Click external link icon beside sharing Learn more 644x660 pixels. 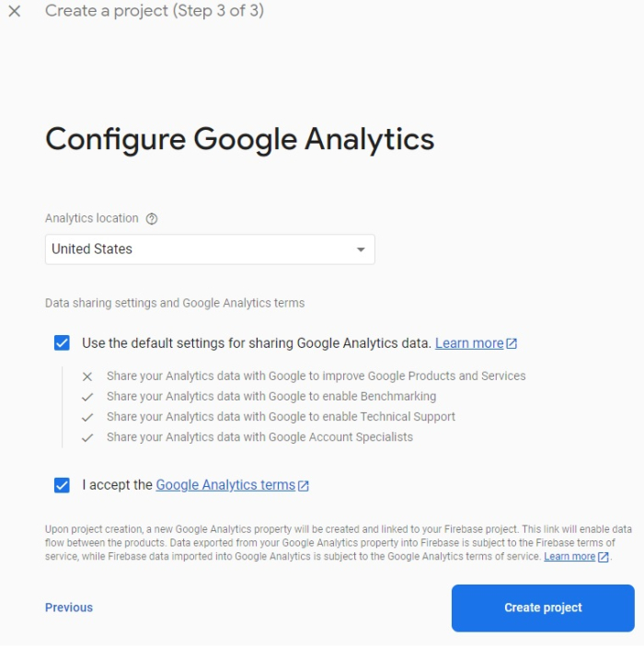tap(512, 343)
